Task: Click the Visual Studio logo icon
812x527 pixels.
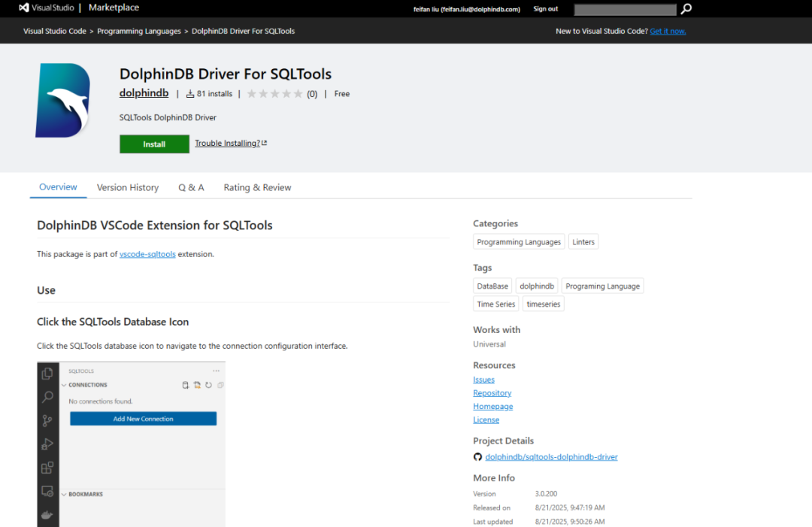Action: (x=24, y=8)
